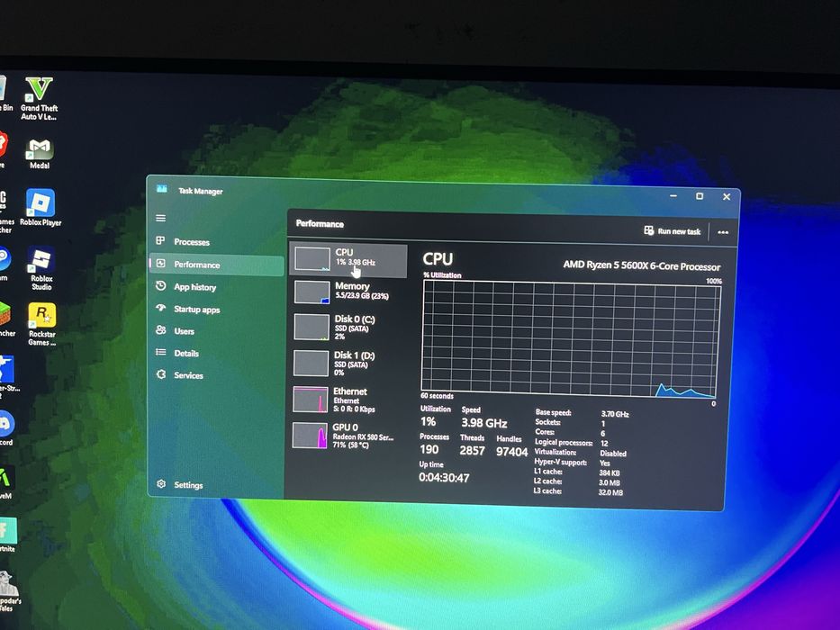Select the Roblox Studio desktop icon
The height and width of the screenshot is (630, 840).
(x=41, y=268)
